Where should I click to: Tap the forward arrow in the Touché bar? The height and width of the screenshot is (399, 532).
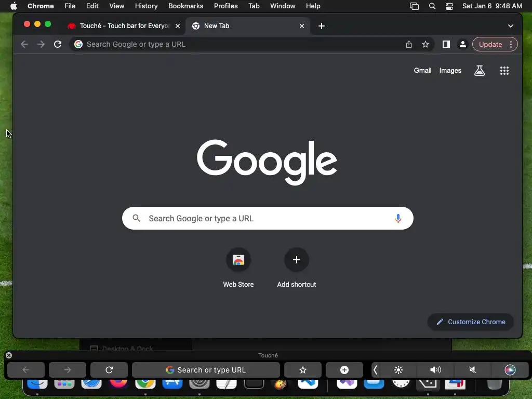68,370
